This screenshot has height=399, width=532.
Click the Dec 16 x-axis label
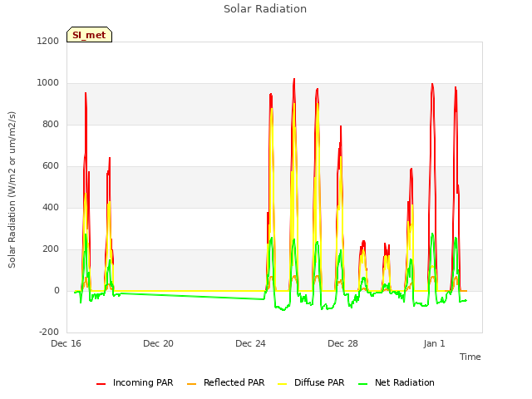point(66,343)
